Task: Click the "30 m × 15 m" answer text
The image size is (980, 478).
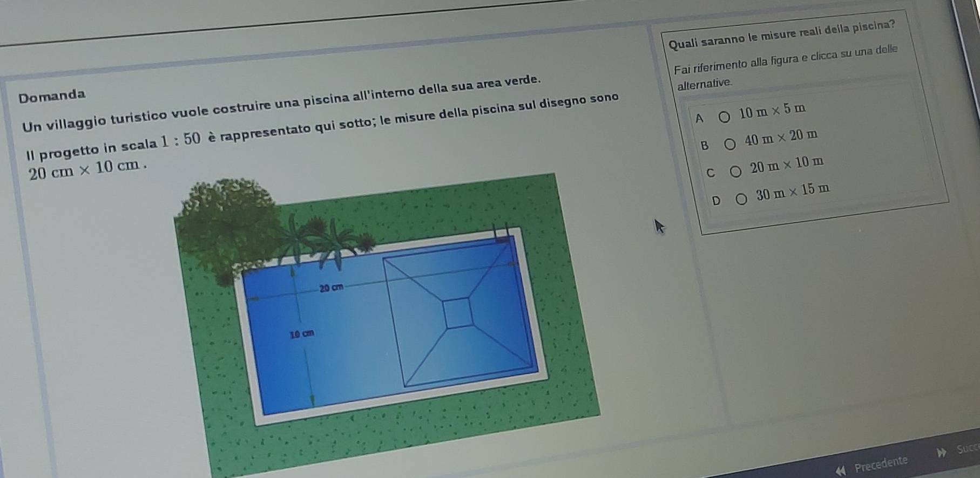Action: [x=793, y=193]
